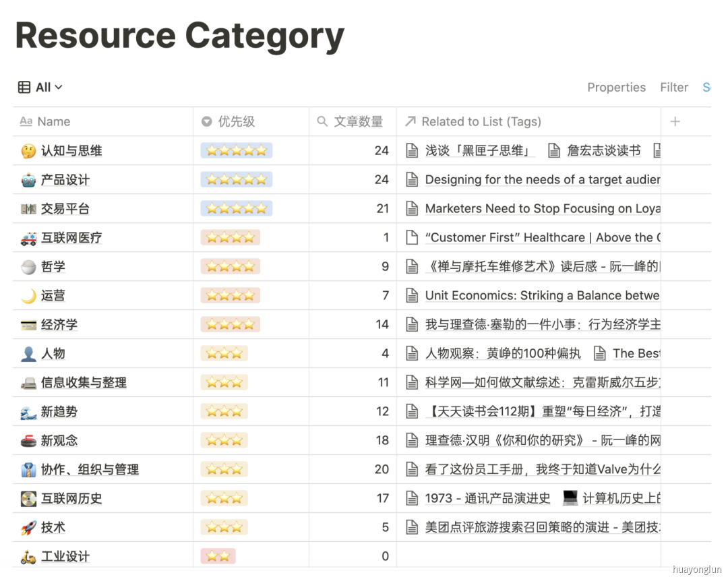
Task: Open the 工业设计 page
Action: tap(65, 556)
